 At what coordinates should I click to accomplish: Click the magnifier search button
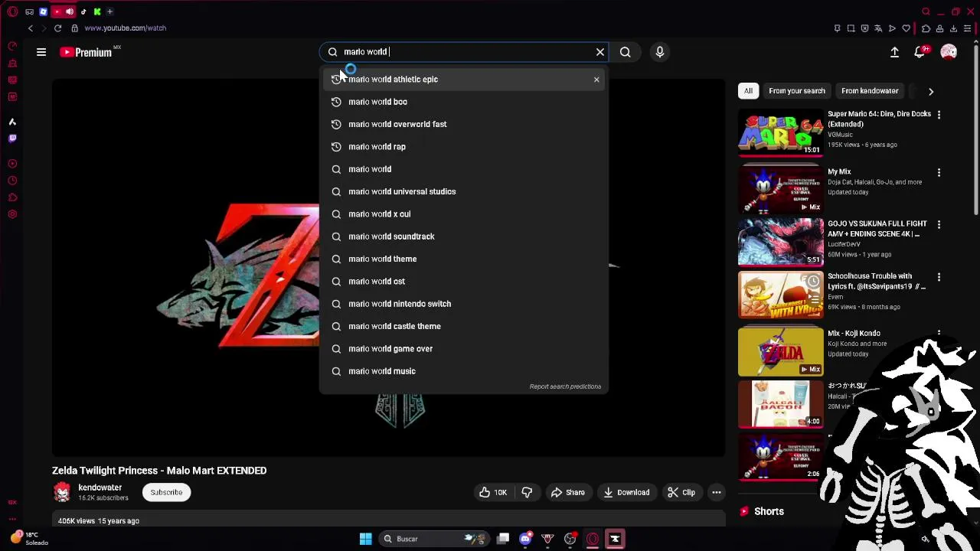[x=626, y=52]
